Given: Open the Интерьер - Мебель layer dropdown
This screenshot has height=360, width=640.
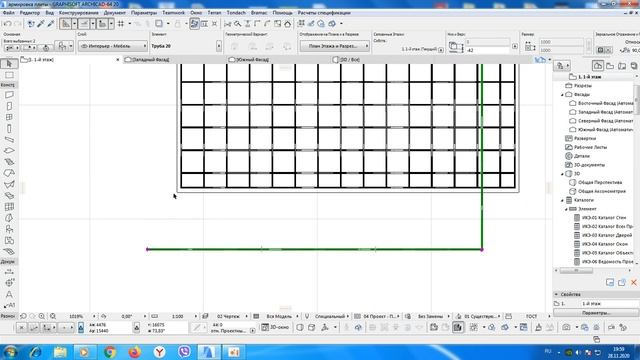Looking at the screenshot, I should tap(113, 46).
